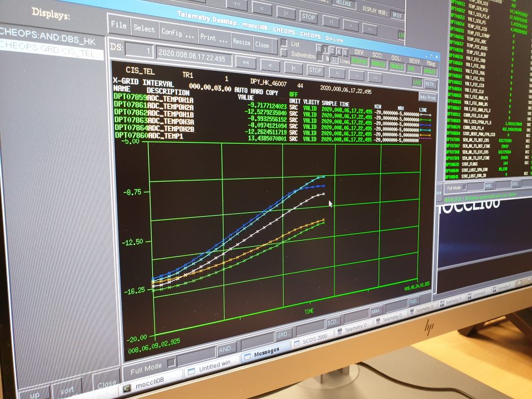Click the STOP button in the rear window
The height and width of the screenshot is (399, 532).
click(x=308, y=16)
